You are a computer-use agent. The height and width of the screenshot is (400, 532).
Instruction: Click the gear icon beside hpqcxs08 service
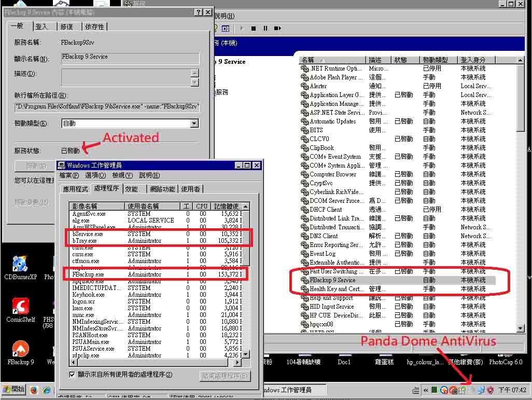[304, 324]
